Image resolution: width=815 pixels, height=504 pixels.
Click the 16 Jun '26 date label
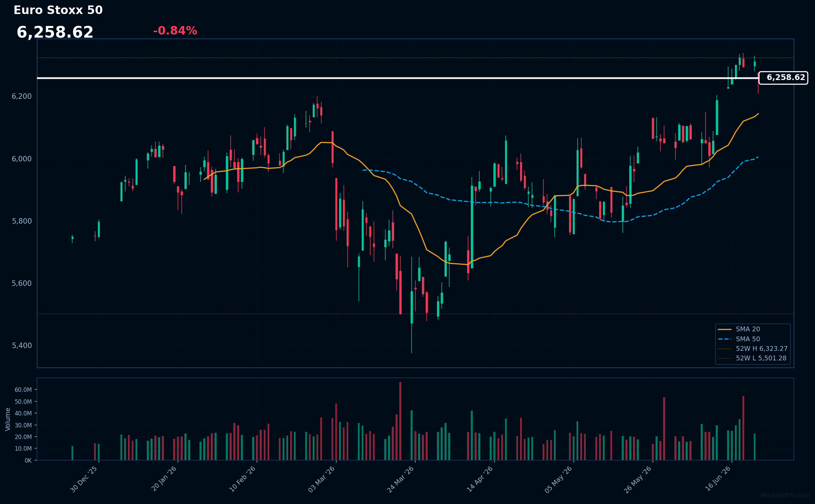[x=718, y=479]
